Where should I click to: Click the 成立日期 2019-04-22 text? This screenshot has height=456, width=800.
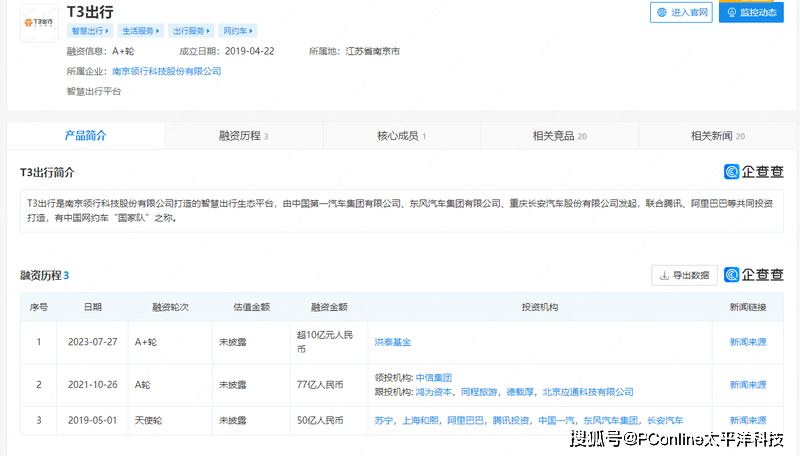click(x=227, y=51)
